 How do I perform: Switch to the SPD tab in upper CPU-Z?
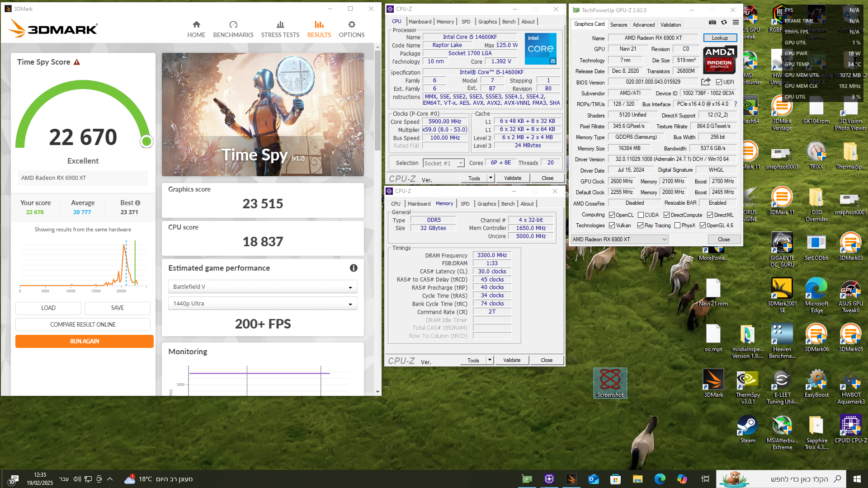tap(466, 22)
